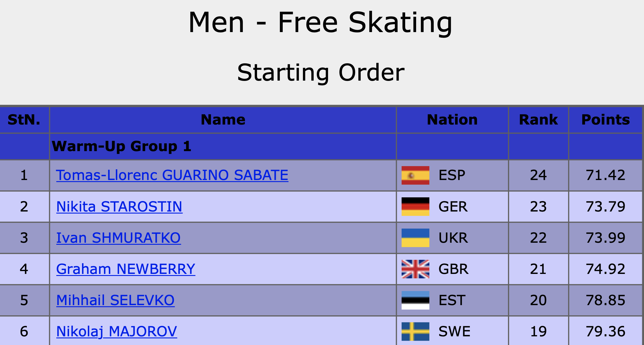Open Nikolaj MAJOROV profile link
The image size is (644, 345).
116,331
